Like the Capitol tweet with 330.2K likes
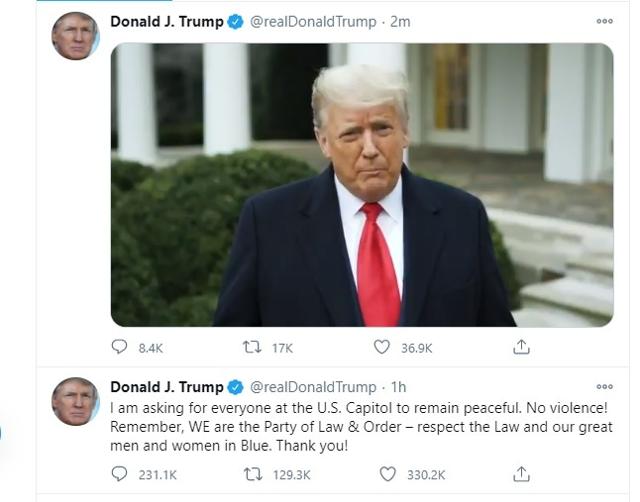 (x=387, y=474)
